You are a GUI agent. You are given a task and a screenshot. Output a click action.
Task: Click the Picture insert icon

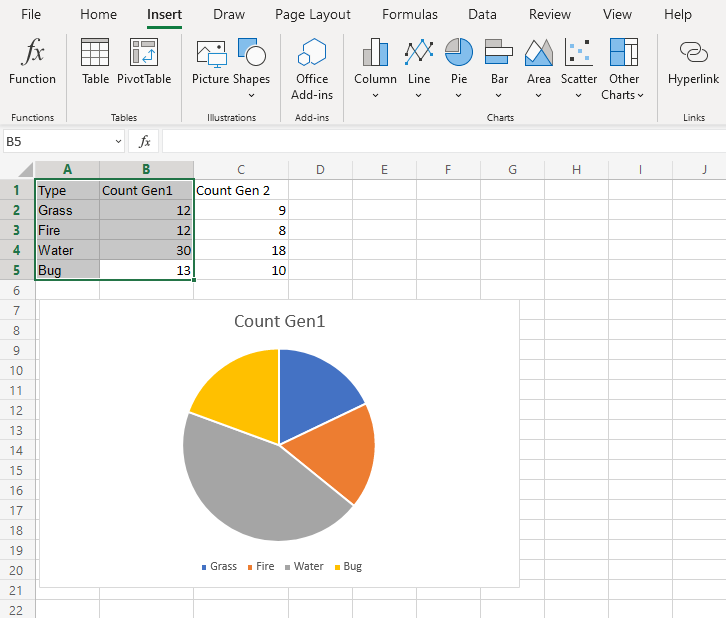(x=211, y=54)
